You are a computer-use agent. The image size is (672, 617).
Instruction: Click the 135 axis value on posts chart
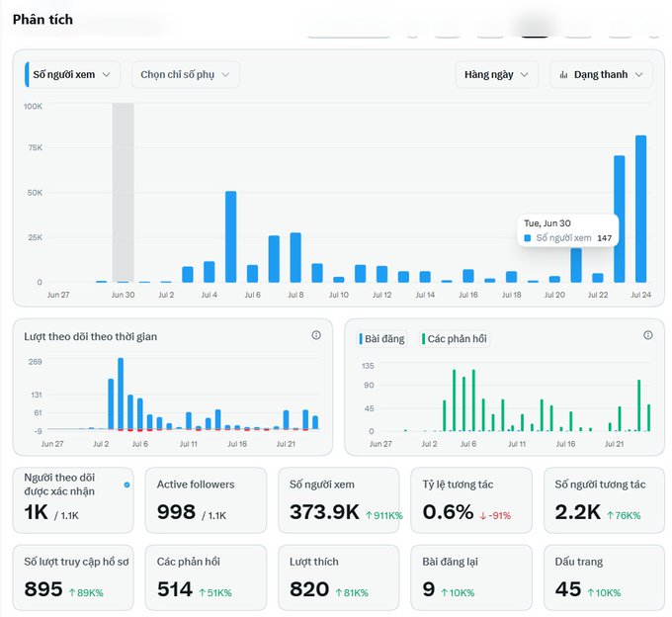pyautogui.click(x=368, y=366)
